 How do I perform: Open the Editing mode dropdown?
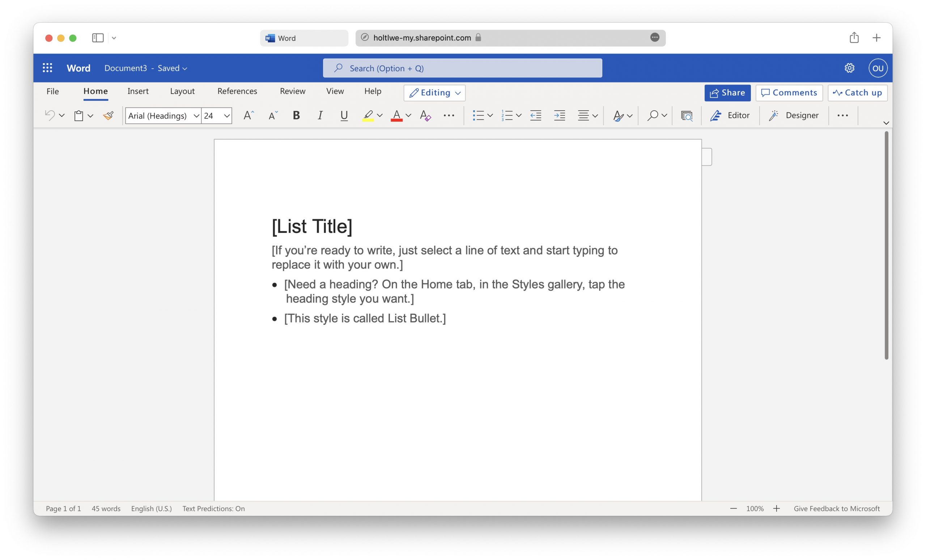[434, 93]
